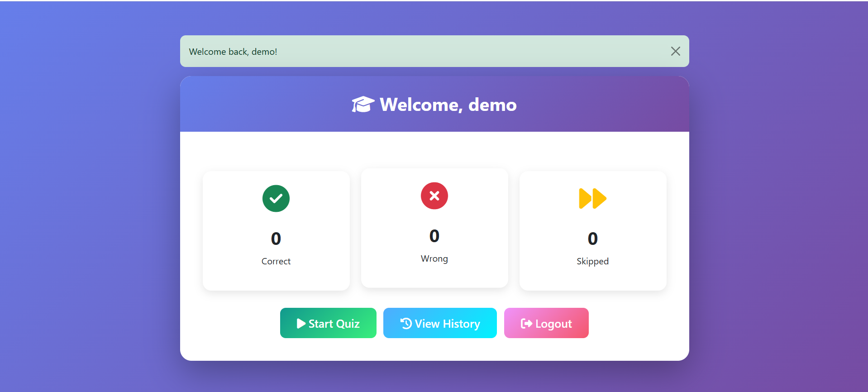This screenshot has height=392, width=868.
Task: Dismiss the welcome back alert
Action: [x=675, y=51]
